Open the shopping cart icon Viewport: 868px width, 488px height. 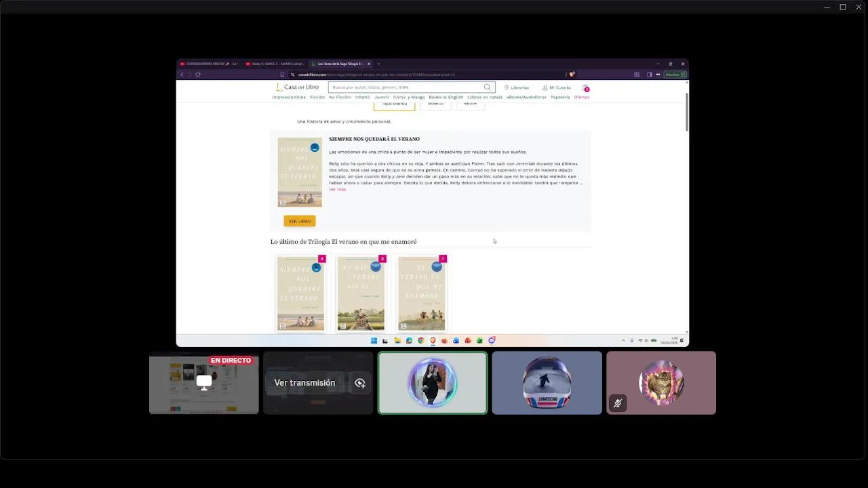point(585,88)
